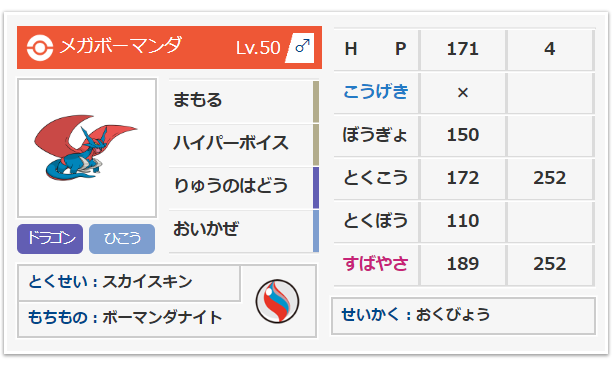Click the すばやさ value 189
The width and height of the screenshot is (615, 366).
click(463, 264)
